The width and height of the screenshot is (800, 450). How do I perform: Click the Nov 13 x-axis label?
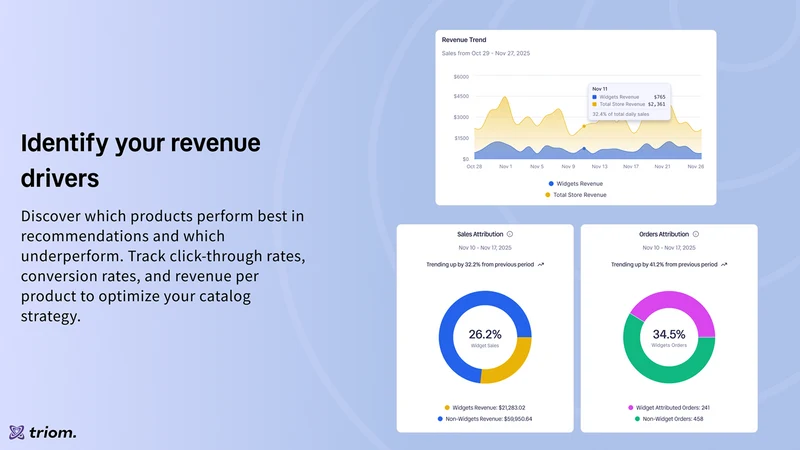pos(599,166)
